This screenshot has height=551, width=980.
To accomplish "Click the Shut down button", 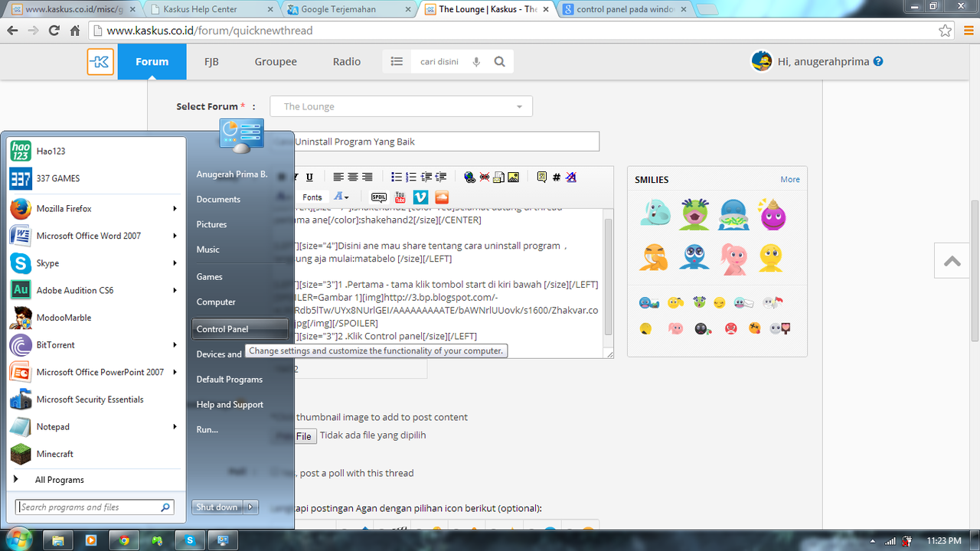I will (218, 507).
